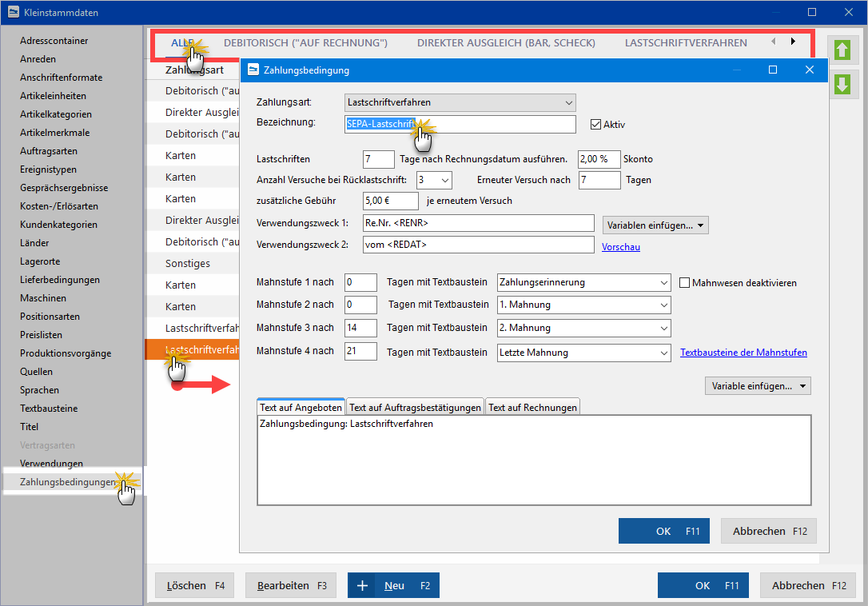
Task: Open Mahnstufe 2 Textbaustein dropdown
Action: pos(584,305)
